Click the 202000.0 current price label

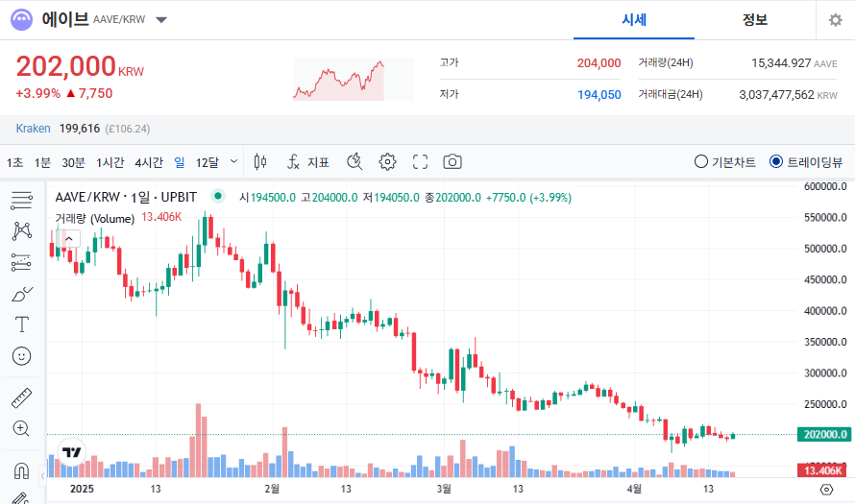(825, 434)
